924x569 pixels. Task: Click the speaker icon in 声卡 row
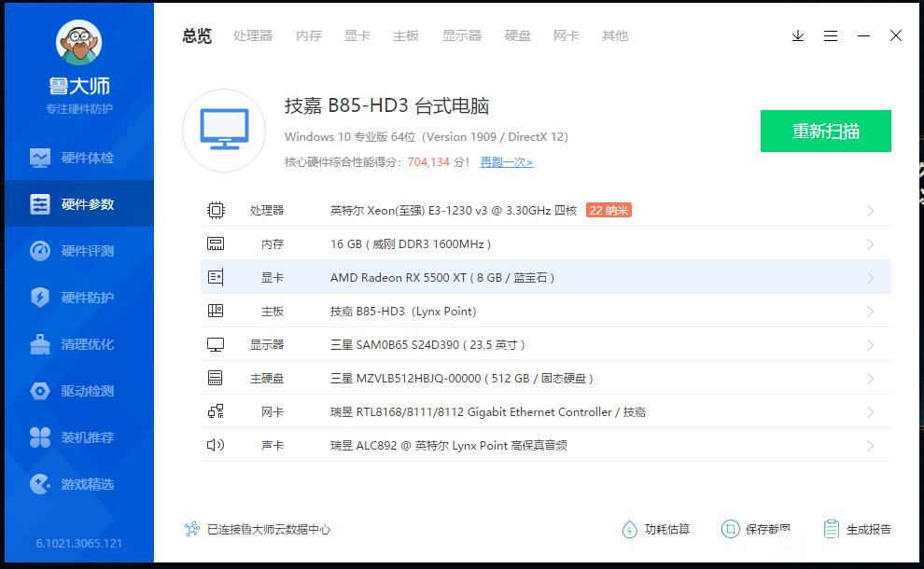pos(216,445)
